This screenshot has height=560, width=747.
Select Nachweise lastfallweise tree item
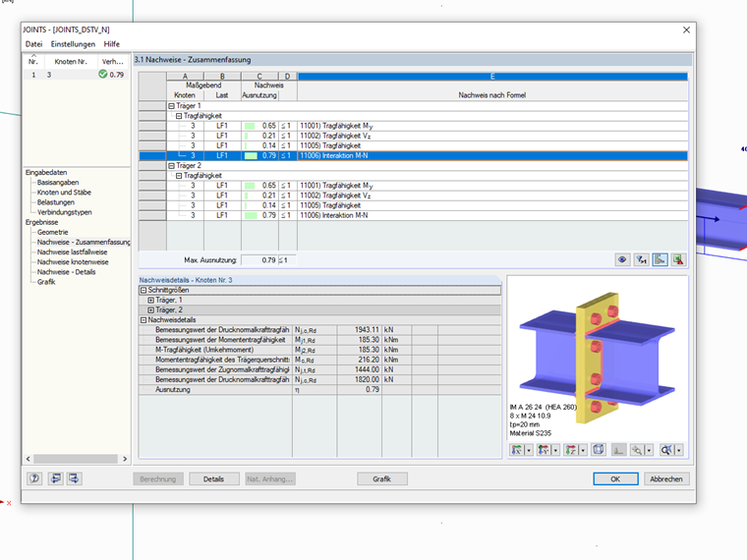click(73, 252)
